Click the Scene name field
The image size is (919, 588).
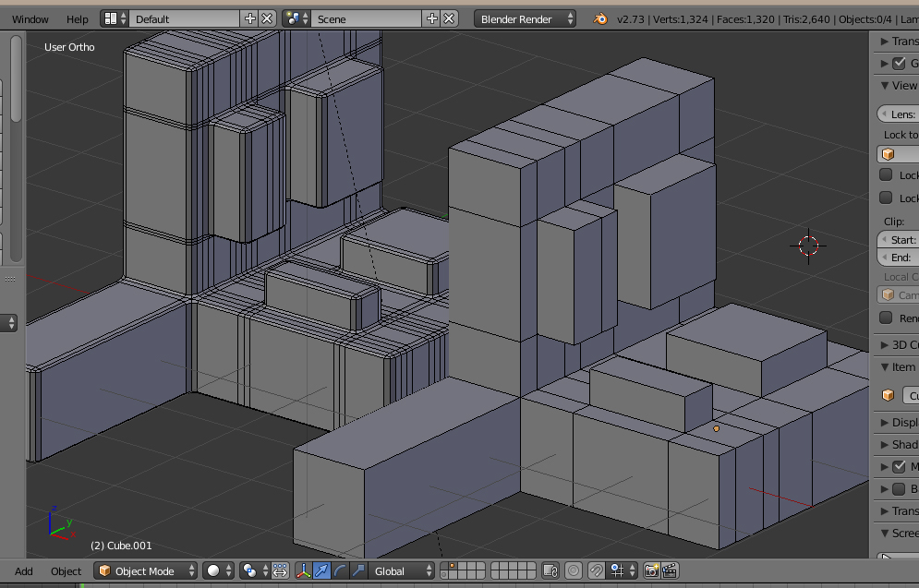pos(366,18)
